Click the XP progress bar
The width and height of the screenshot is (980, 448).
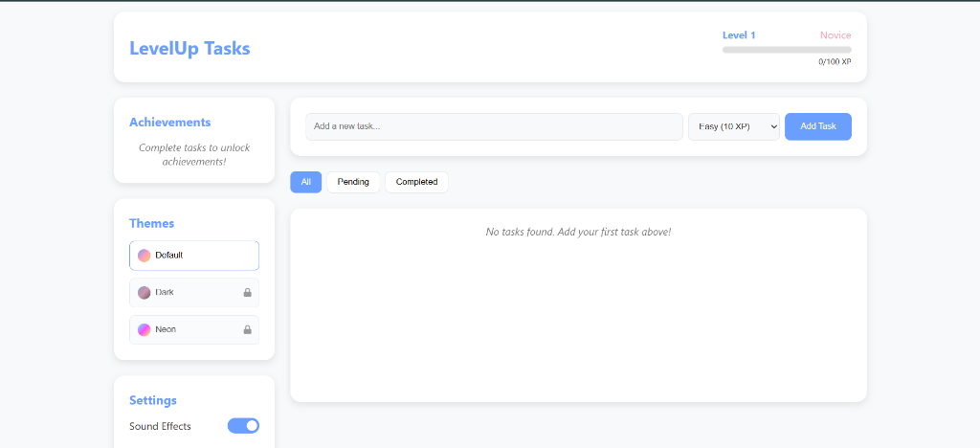click(787, 50)
